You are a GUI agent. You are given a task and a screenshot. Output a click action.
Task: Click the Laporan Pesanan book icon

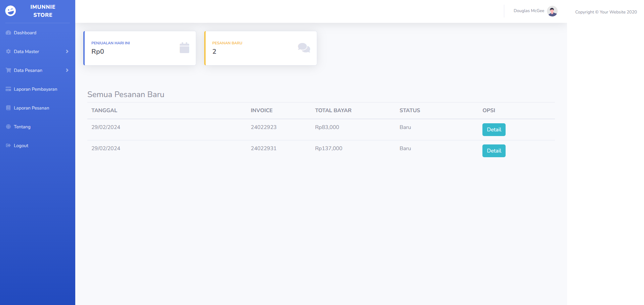point(8,108)
